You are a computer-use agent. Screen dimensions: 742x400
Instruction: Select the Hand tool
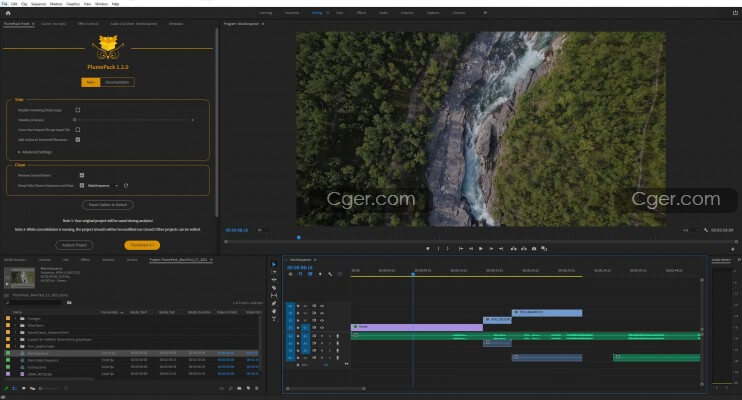click(x=274, y=311)
